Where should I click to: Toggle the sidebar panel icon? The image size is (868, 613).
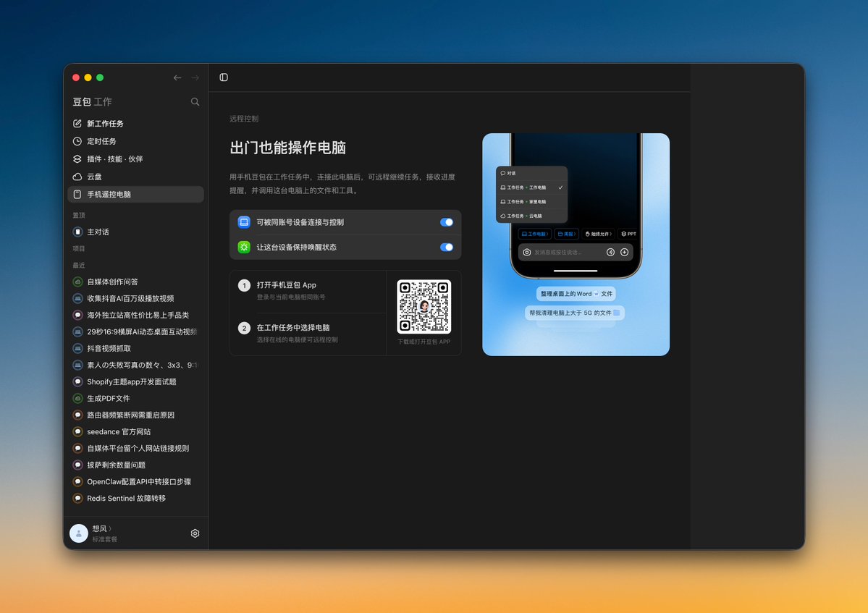[224, 77]
